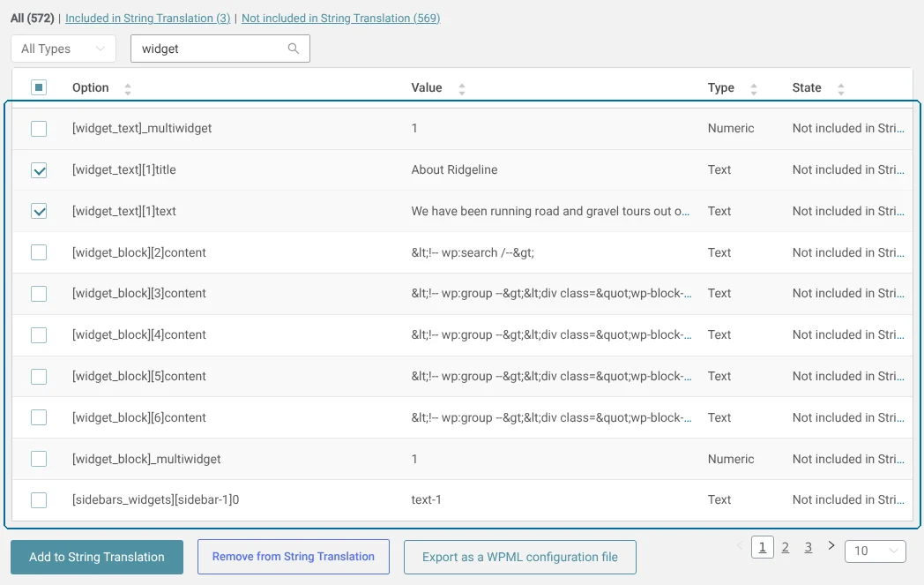Check the [widget_block][5]content row
Image resolution: width=924 pixels, height=585 pixels.
click(x=39, y=376)
